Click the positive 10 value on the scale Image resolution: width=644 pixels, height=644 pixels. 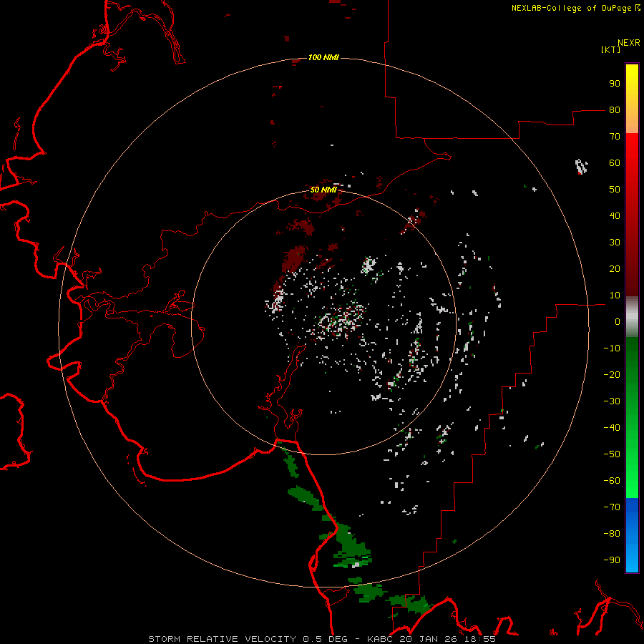(615, 296)
